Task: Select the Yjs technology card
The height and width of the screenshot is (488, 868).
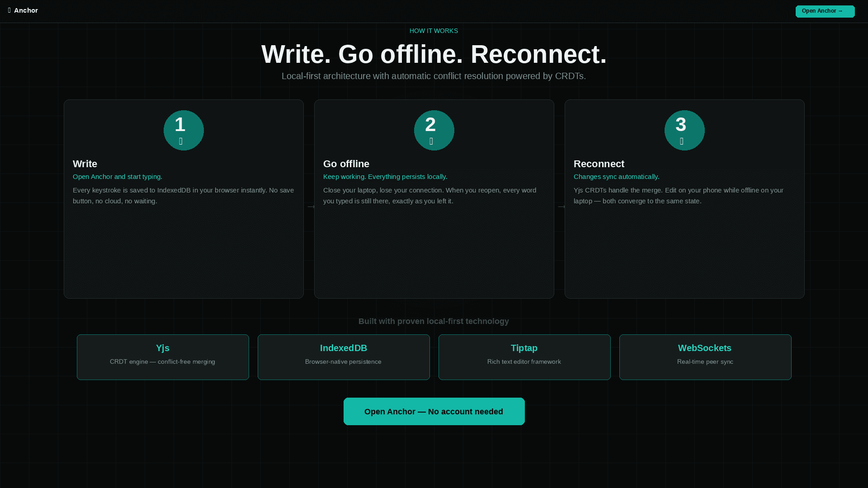Action: tap(163, 357)
